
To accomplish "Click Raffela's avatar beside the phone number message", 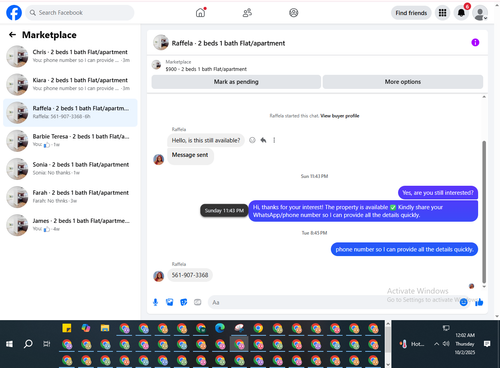I will click(159, 276).
